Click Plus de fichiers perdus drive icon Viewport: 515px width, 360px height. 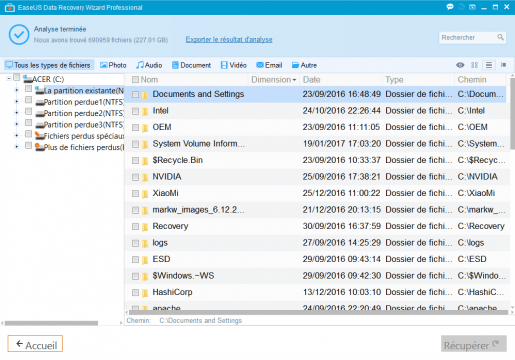[x=40, y=147]
